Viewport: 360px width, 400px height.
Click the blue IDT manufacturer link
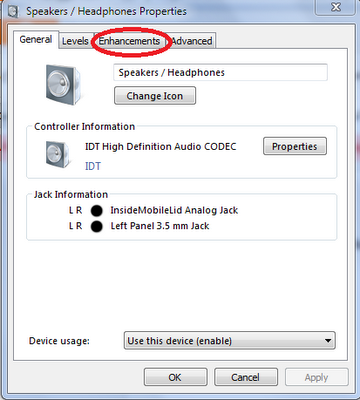coord(93,166)
